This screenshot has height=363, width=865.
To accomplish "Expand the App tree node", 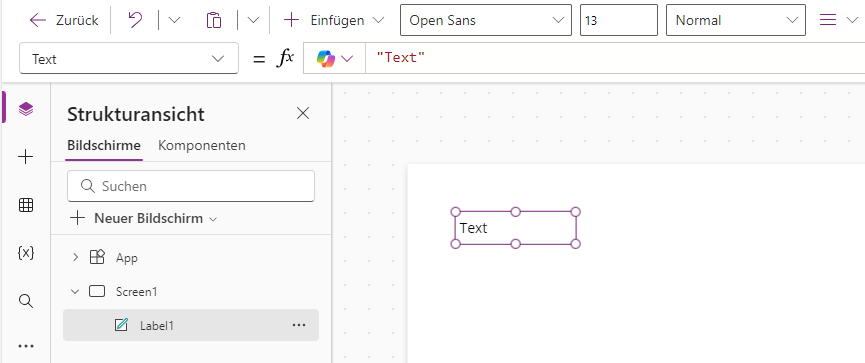I will click(x=76, y=258).
